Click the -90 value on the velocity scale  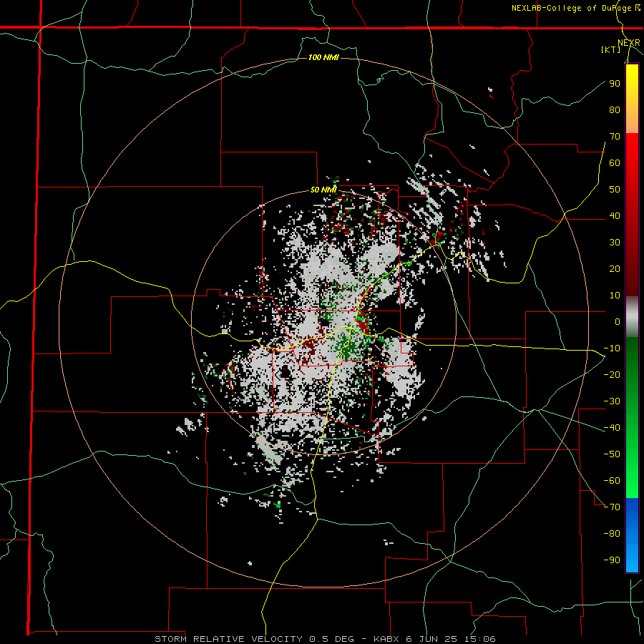[612, 560]
